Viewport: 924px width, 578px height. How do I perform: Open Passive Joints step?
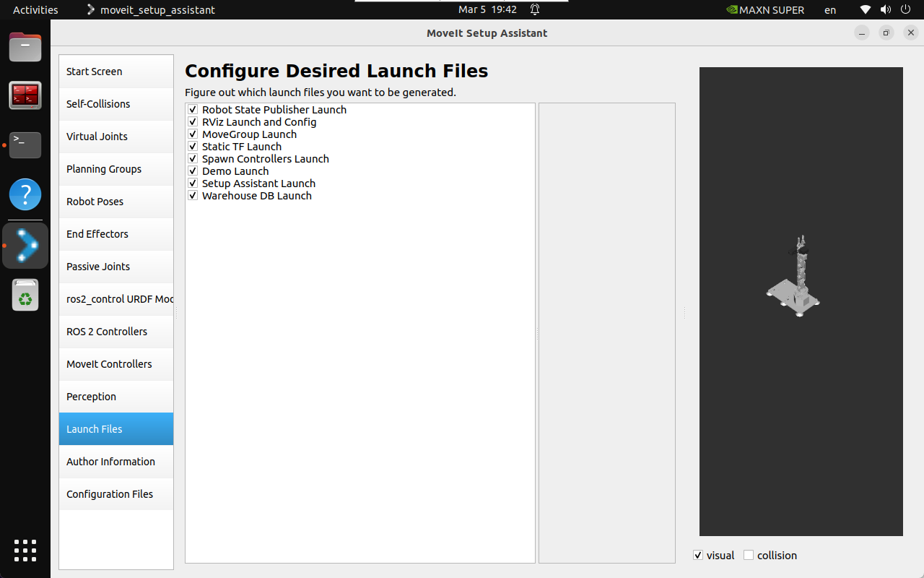point(116,267)
